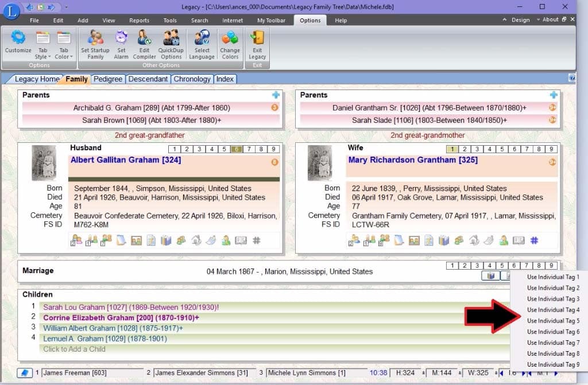Screen dimensions: 588x385
Task: Go to bookmark James Freeman [603]
Action: pos(92,373)
